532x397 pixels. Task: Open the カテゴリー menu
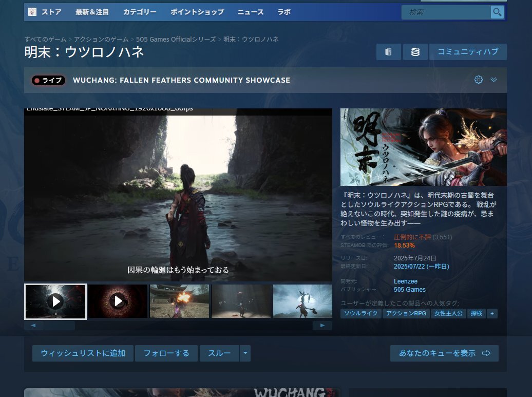tap(140, 12)
